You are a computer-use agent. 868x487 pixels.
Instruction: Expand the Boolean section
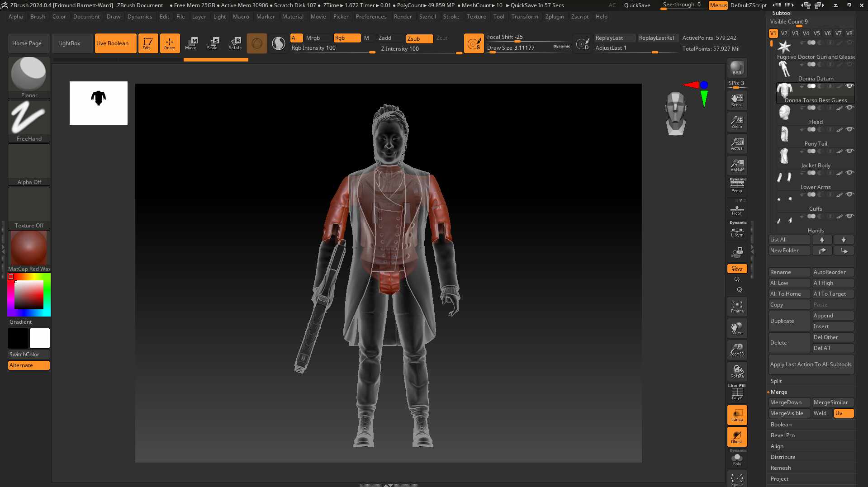(781, 425)
